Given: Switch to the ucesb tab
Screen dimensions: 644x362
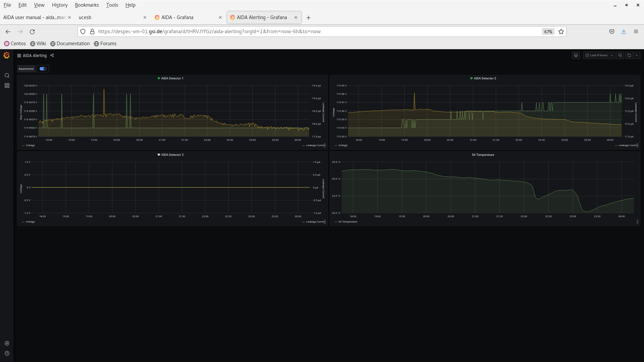Looking at the screenshot, I should [x=112, y=17].
